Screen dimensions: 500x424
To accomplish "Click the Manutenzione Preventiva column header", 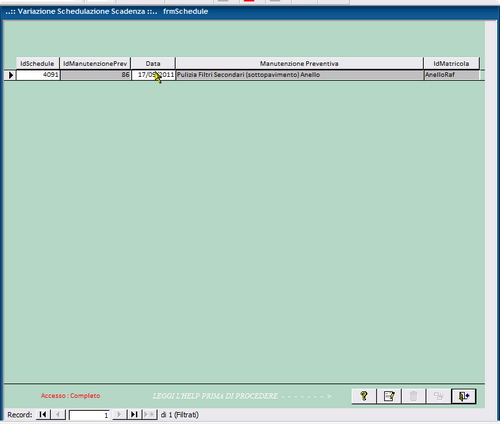I will (x=299, y=63).
